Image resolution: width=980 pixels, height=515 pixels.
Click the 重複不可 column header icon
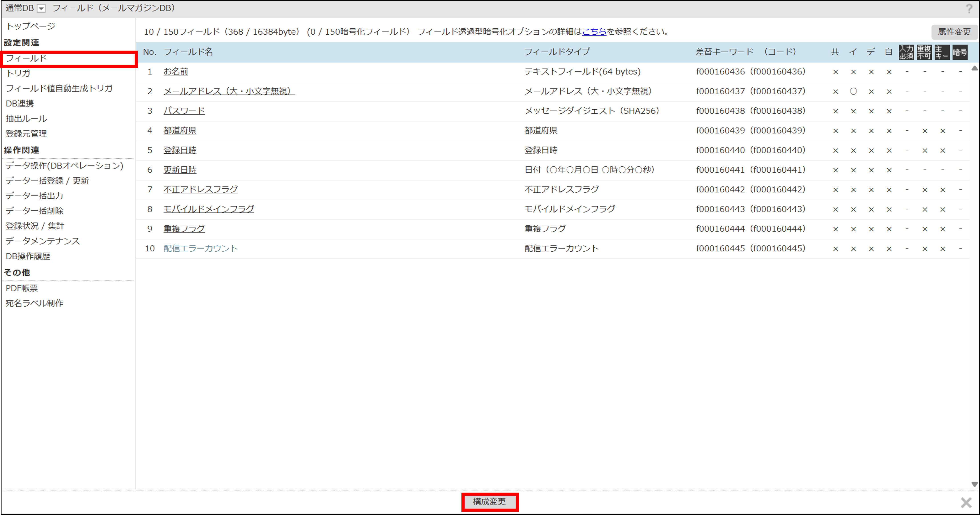tap(924, 52)
